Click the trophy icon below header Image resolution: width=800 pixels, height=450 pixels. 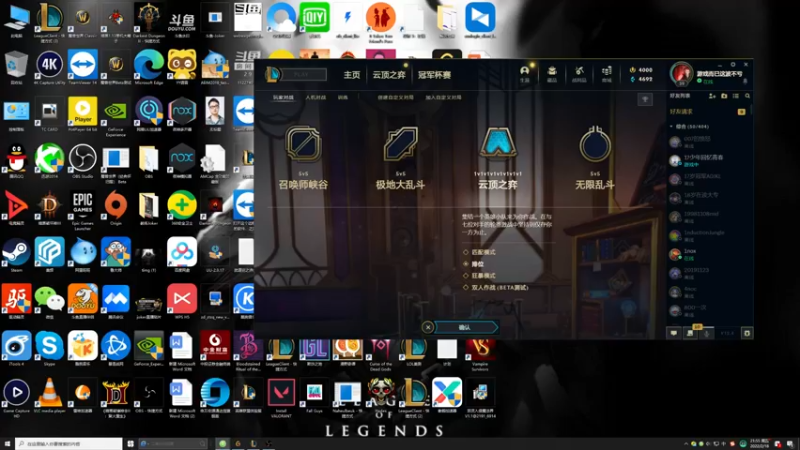pyautogui.click(x=645, y=99)
